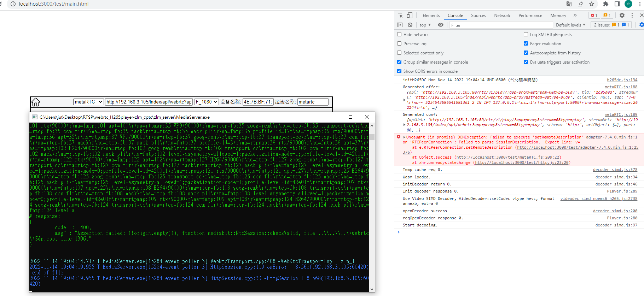This screenshot has height=296, width=644.
Task: Uncheck Eager evaluation checkbox
Action: pyautogui.click(x=526, y=43)
